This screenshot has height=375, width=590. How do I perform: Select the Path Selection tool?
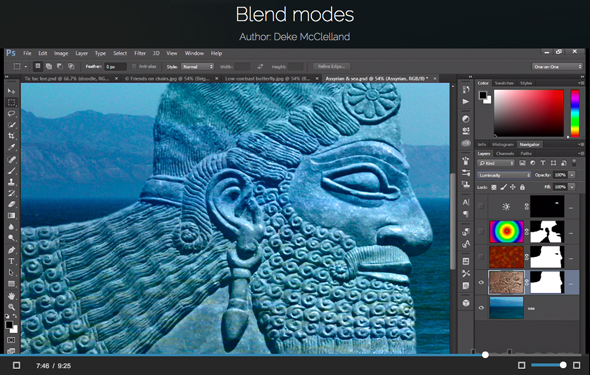[x=11, y=272]
